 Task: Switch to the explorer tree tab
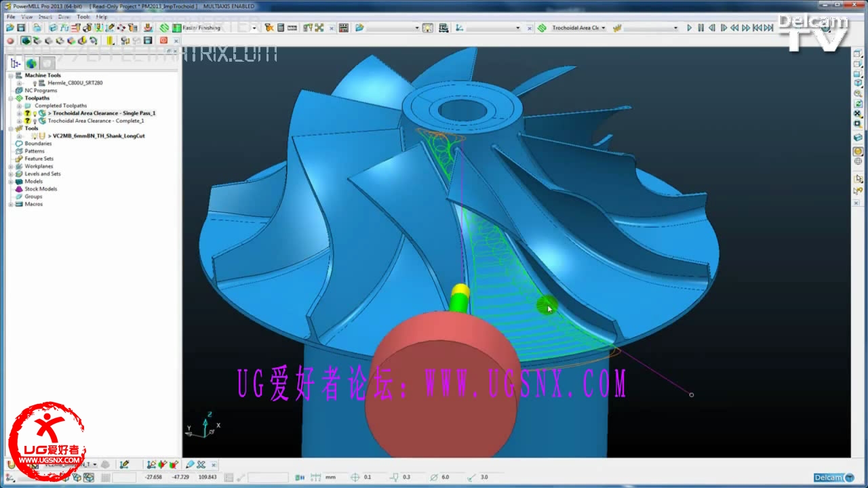[16, 63]
